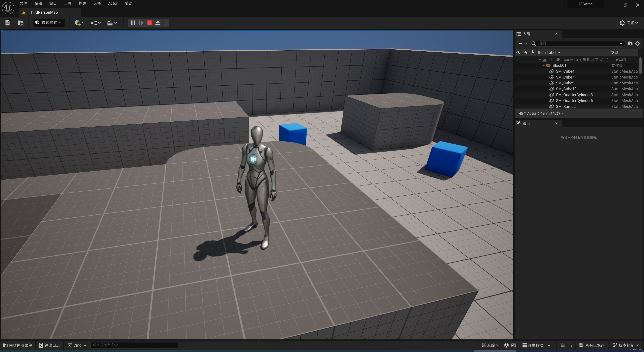Image resolution: width=644 pixels, height=352 pixels.
Task: Click the console command input field
Action: 134,345
